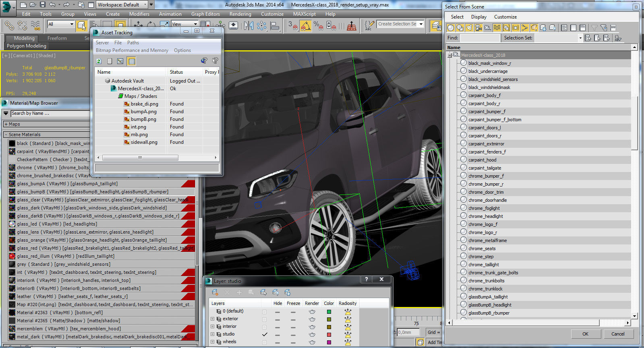Open the Graph Editors menu
Screen dimensions: 644x348
tap(205, 14)
